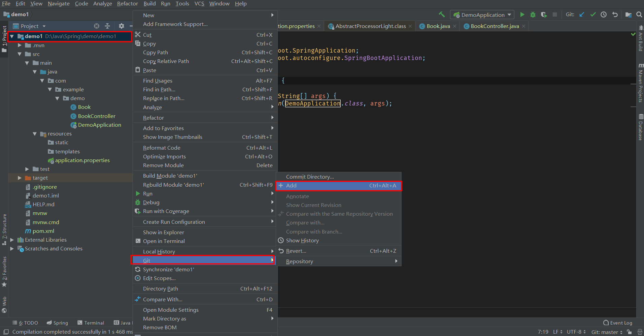Expand Scratches and Consoles node
Image resolution: width=644 pixels, height=336 pixels.
[x=12, y=249]
